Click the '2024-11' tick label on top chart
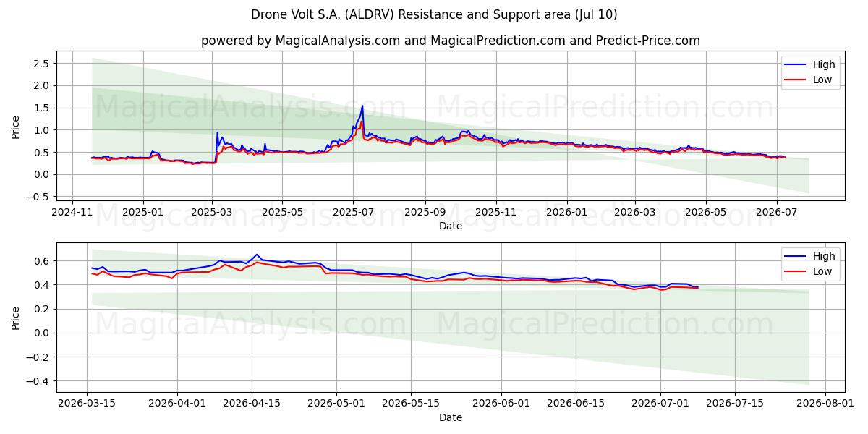 (x=72, y=212)
